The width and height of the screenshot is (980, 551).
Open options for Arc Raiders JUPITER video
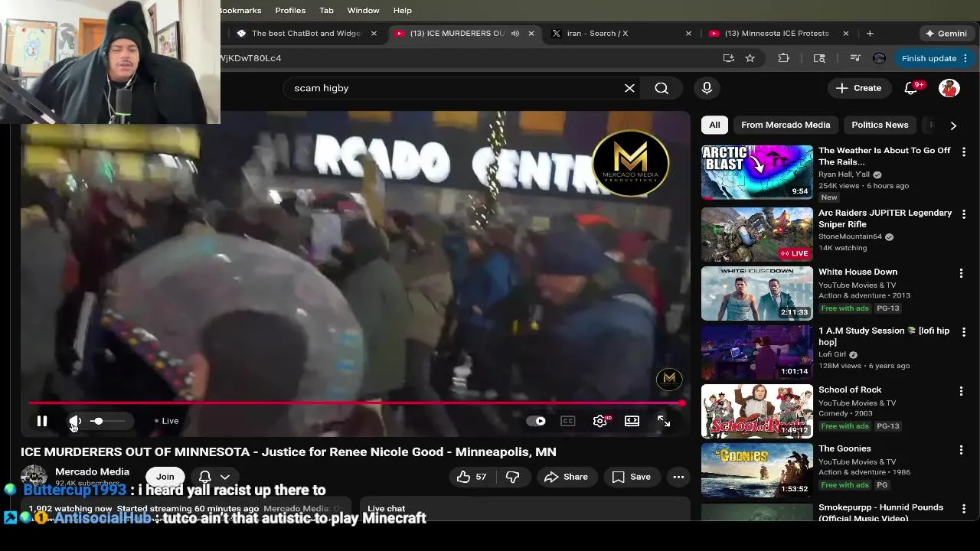pyautogui.click(x=964, y=214)
